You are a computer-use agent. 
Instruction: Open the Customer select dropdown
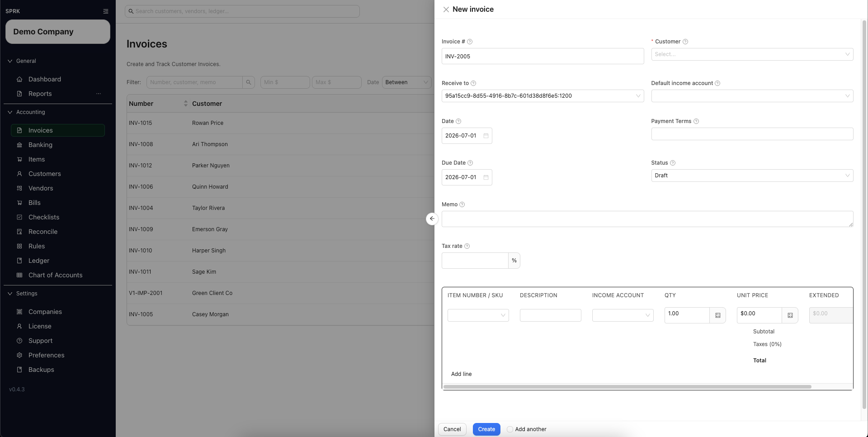pos(752,54)
